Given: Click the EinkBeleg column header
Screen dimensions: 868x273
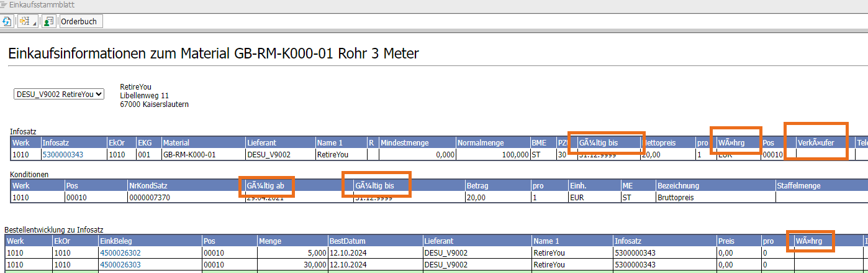Looking at the screenshot, I should click(x=115, y=241).
